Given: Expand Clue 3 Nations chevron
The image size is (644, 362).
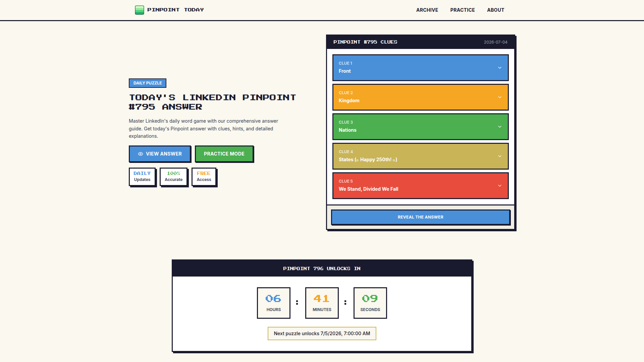Looking at the screenshot, I should click(500, 127).
